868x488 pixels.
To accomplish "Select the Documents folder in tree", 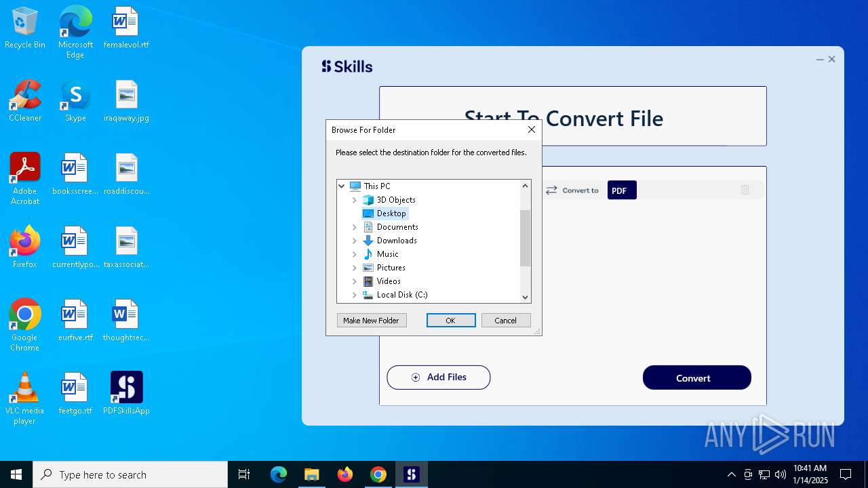I will (x=397, y=227).
